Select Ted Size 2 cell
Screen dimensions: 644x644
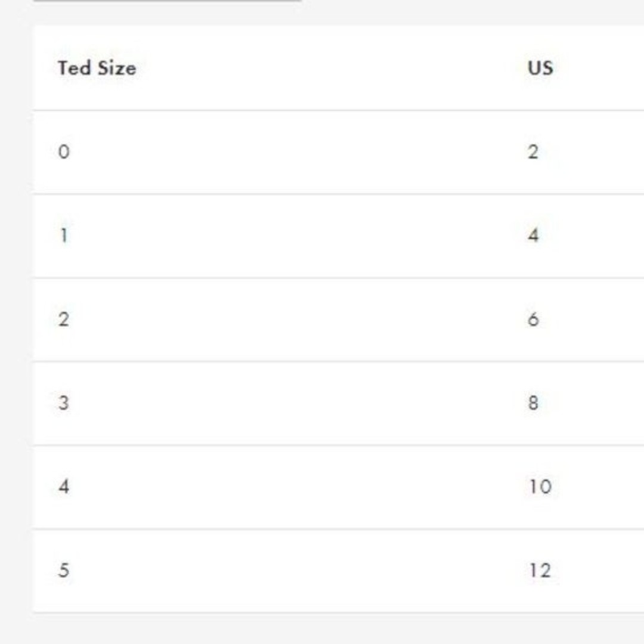point(64,319)
